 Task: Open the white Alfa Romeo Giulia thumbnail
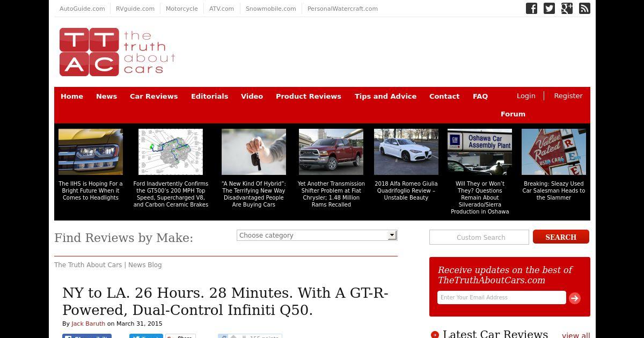point(406,152)
